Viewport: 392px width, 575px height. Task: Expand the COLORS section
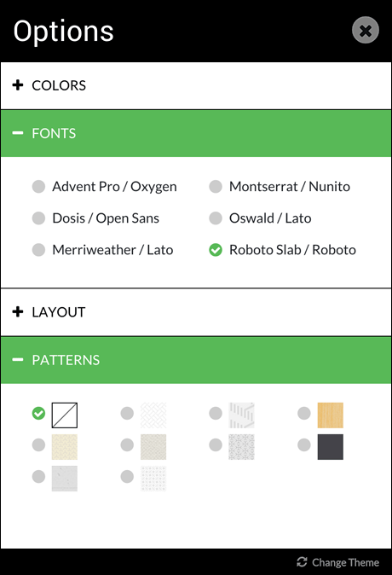(196, 85)
